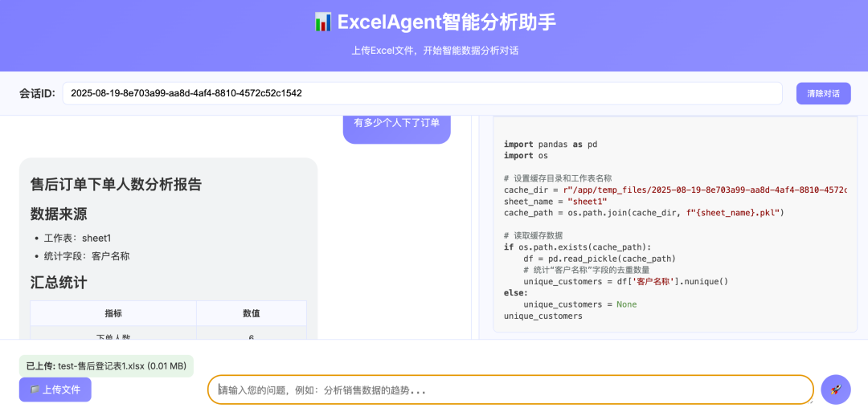Click the comment 读取缓存数据
Viewport: 868px width, 408px height.
coord(533,235)
